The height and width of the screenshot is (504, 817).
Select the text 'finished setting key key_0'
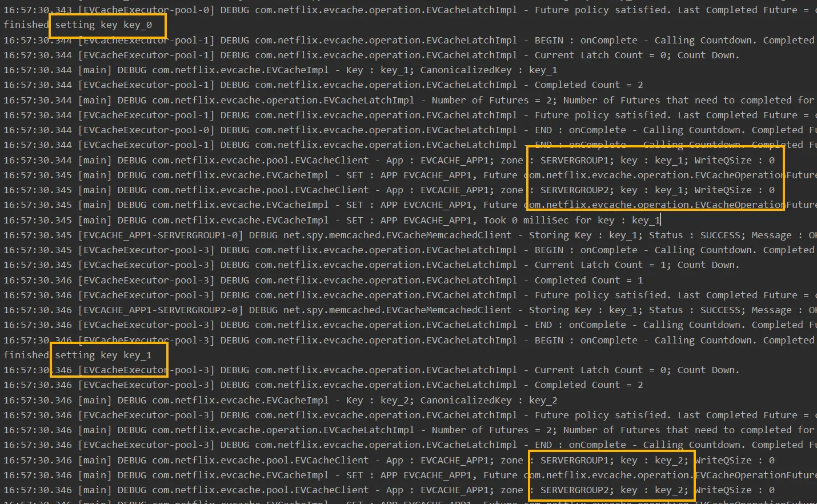[78, 25]
